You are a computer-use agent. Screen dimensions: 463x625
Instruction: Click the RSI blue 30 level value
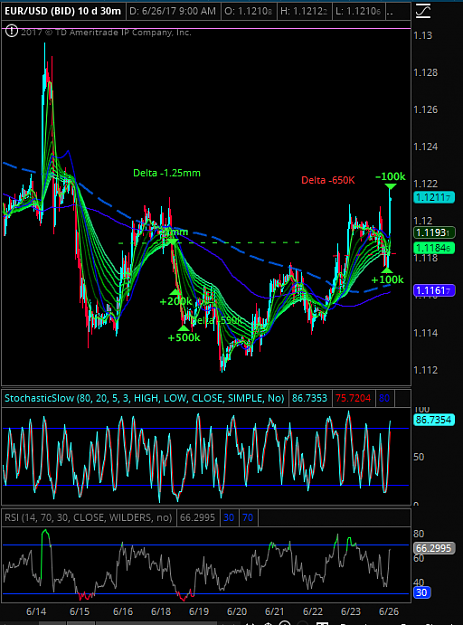pyautogui.click(x=229, y=517)
